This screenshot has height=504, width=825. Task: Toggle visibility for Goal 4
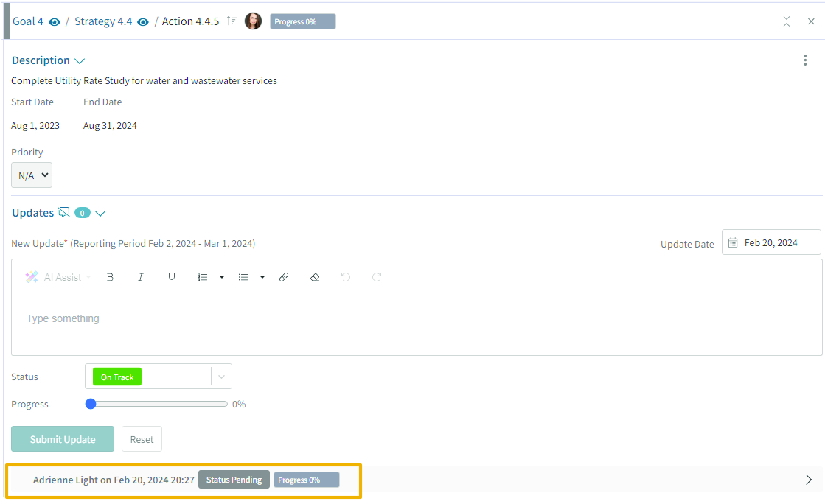click(56, 21)
